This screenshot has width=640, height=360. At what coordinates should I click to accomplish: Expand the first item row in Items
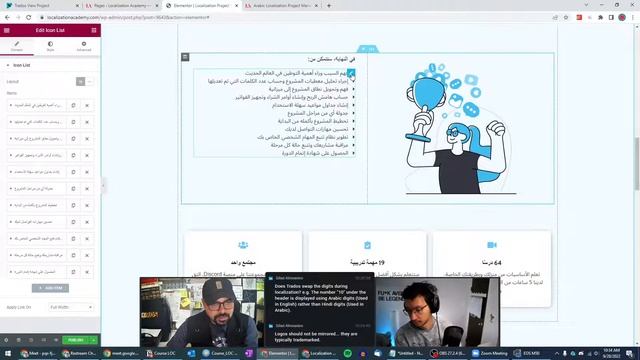tap(36, 105)
